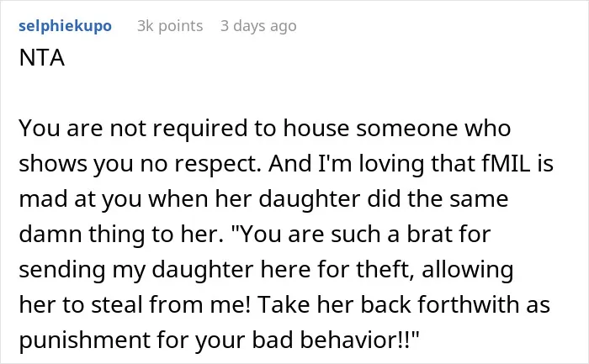This screenshot has width=589, height=364.
Task: Click the line starting 'sending my daughter here'
Action: pyautogui.click(x=266, y=270)
